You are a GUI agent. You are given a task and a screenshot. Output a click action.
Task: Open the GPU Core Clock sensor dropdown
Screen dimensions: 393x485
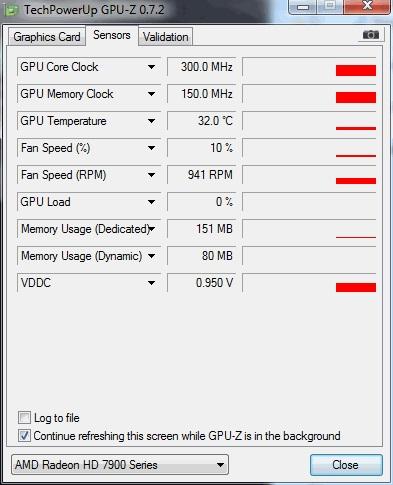tap(151, 67)
